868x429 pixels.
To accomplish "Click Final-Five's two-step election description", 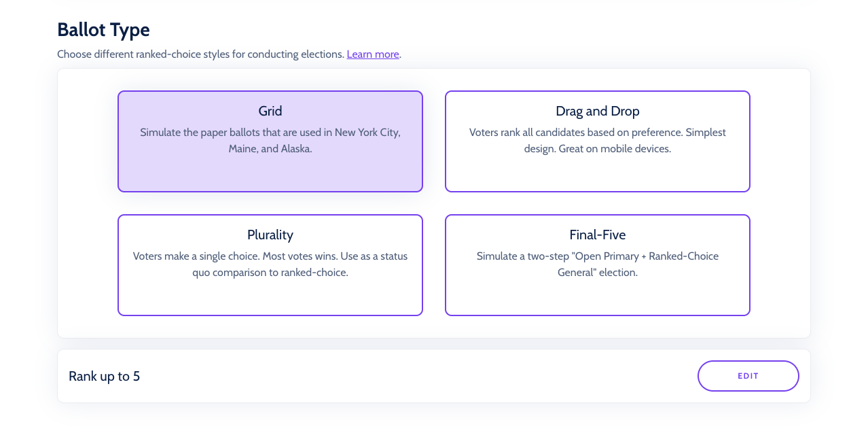I will (x=597, y=264).
